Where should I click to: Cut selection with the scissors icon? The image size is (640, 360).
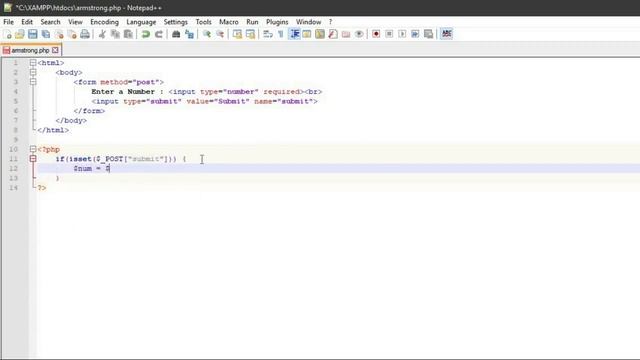point(102,34)
